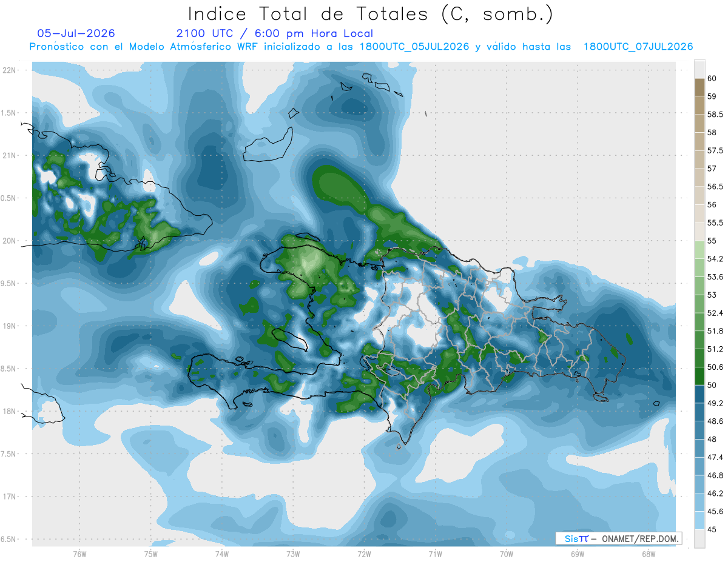Click the latitude axis label '22N'

[10, 70]
